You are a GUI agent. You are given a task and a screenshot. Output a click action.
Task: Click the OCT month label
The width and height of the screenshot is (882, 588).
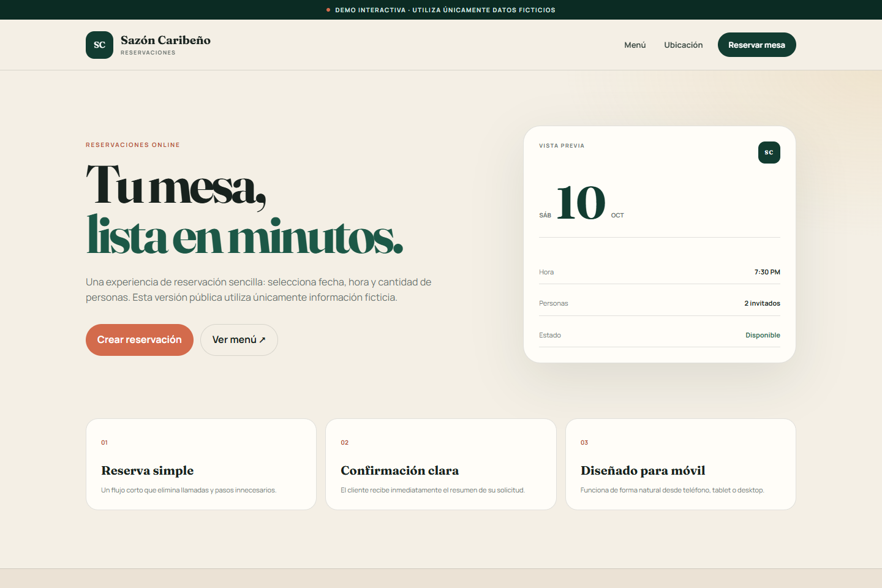pyautogui.click(x=617, y=216)
